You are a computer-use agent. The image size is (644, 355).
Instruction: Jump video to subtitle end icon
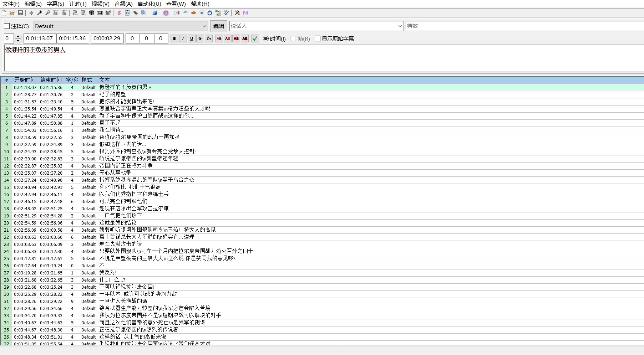pos(64,13)
